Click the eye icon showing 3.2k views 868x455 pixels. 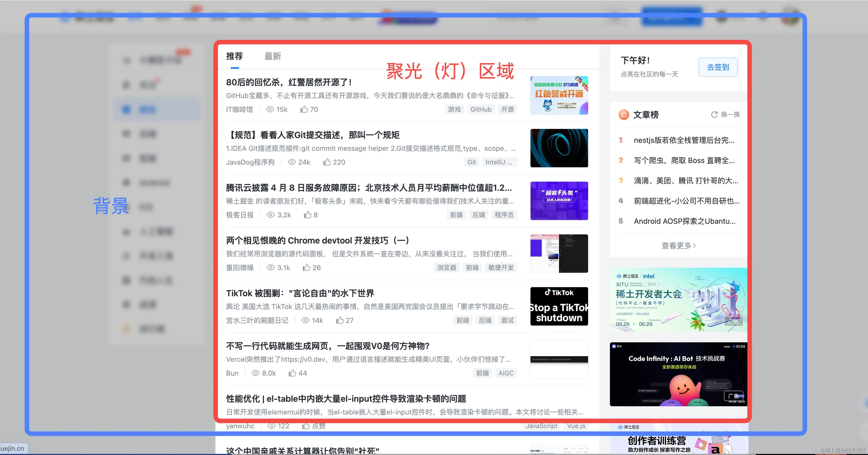[x=271, y=215]
